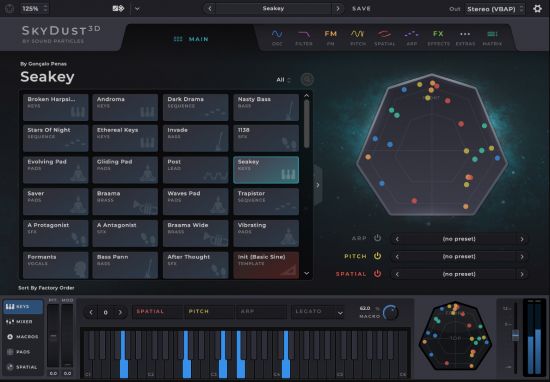The image size is (550, 382).
Task: Select previous PITCH preset arrow
Action: pyautogui.click(x=397, y=257)
